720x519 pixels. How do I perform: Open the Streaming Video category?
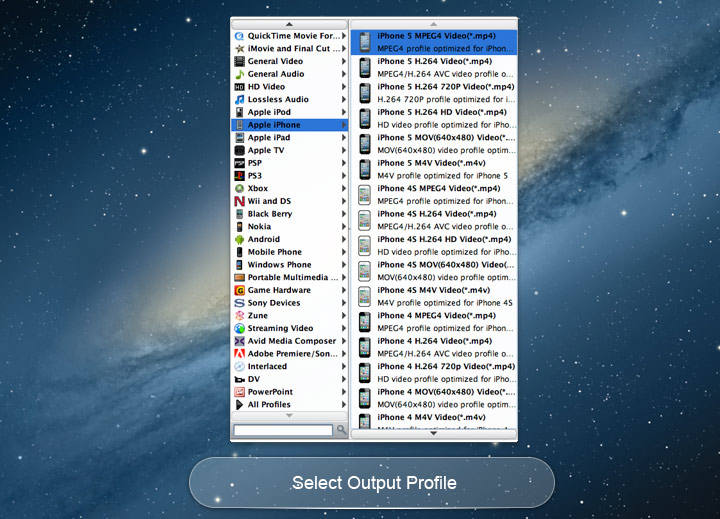tap(289, 328)
